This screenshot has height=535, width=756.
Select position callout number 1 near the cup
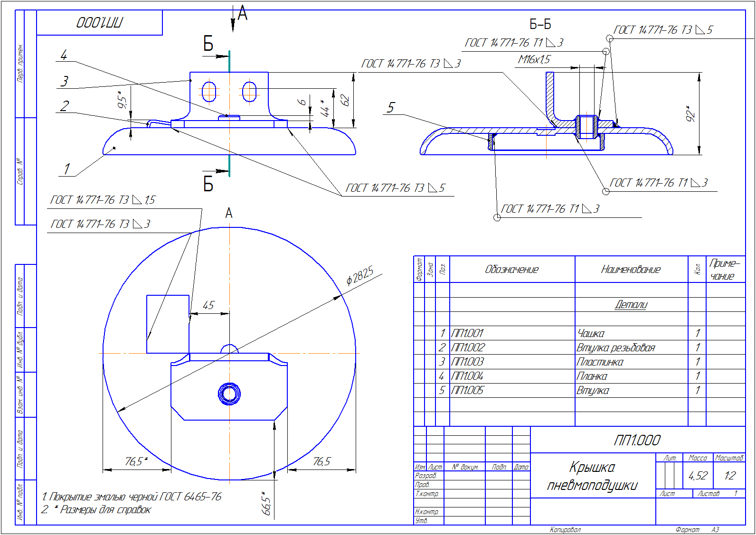[67, 169]
